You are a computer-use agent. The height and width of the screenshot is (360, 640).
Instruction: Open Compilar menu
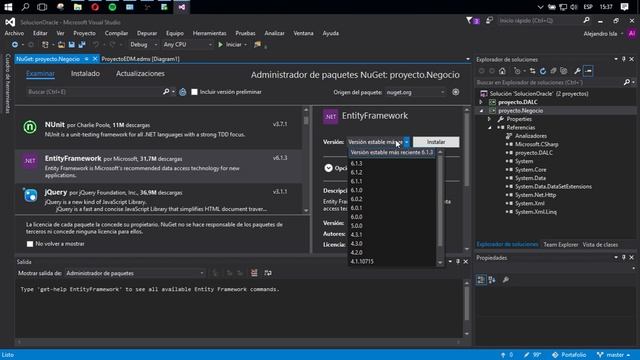tap(116, 33)
